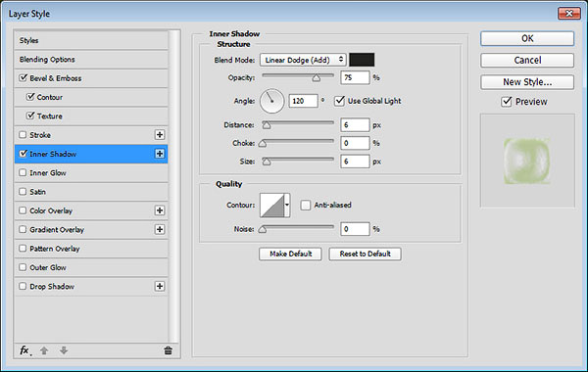Click the Distance slider handle

267,125
